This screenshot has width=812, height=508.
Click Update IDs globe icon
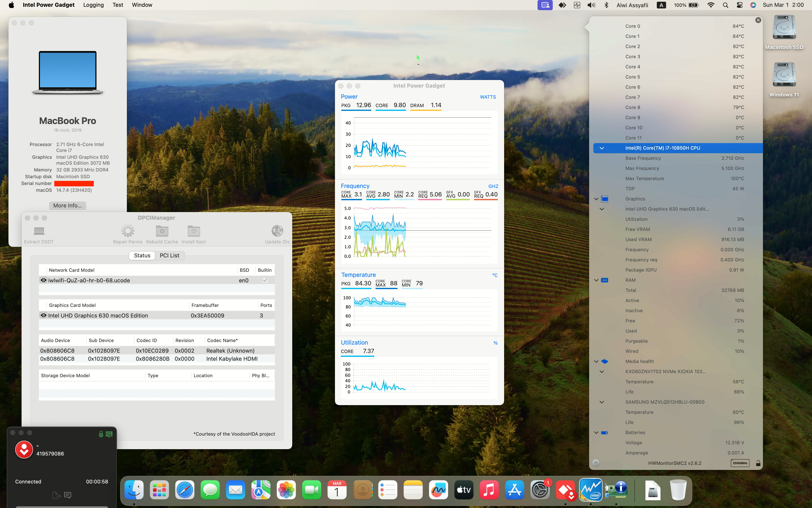(277, 231)
